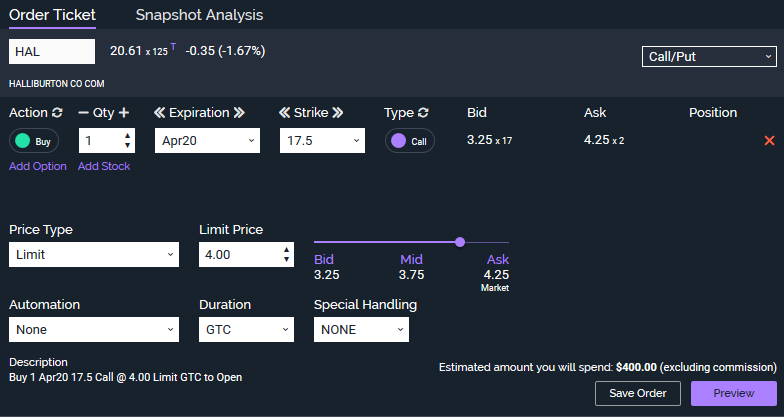This screenshot has height=417, width=784.
Task: Click the Add Option link
Action: tap(38, 166)
